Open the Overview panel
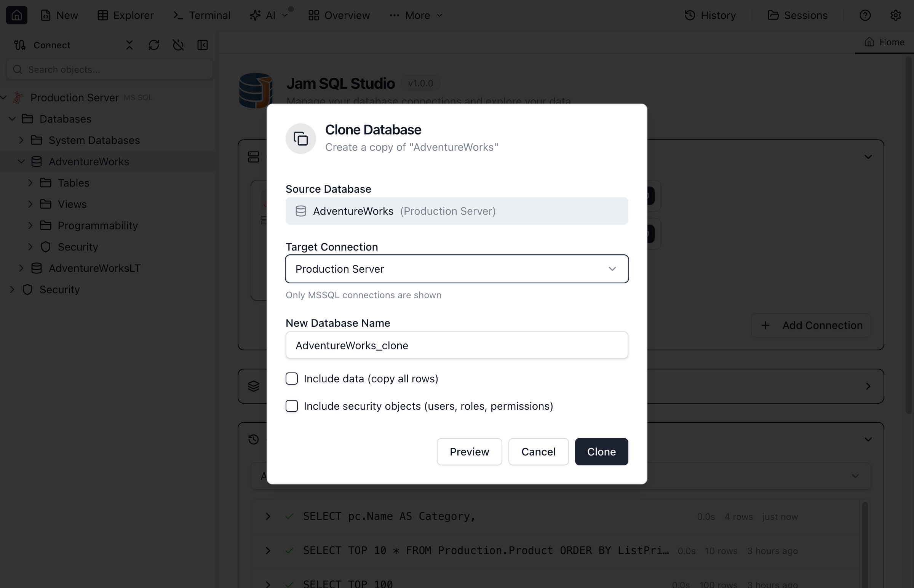Screen dimensions: 914x588 pos(338,15)
